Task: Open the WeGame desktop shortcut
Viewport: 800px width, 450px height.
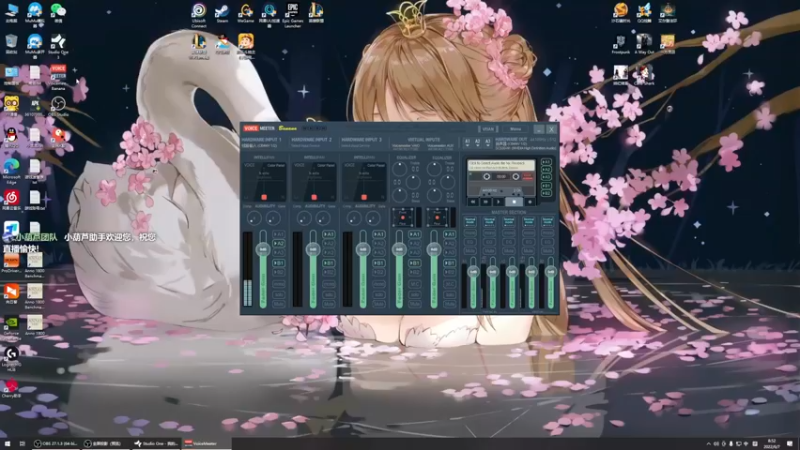Action: click(245, 14)
